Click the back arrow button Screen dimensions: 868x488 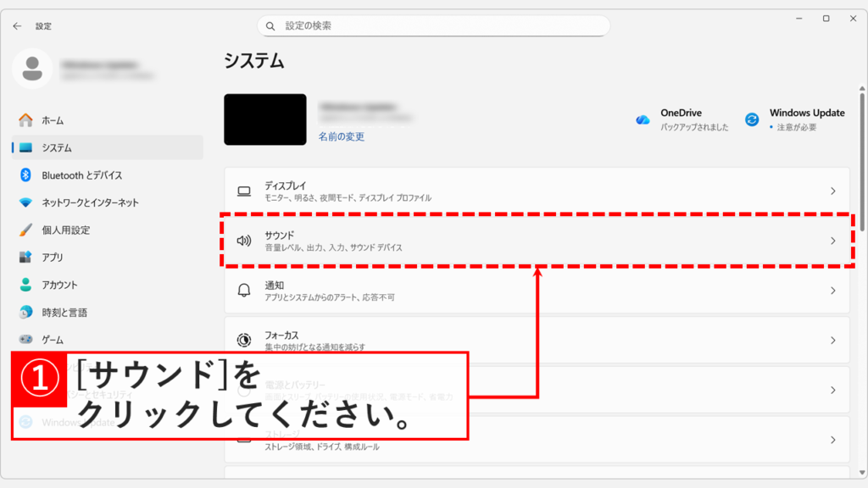click(17, 25)
